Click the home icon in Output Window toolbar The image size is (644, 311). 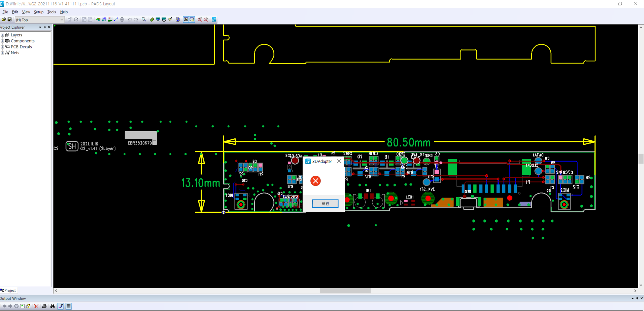28,306
